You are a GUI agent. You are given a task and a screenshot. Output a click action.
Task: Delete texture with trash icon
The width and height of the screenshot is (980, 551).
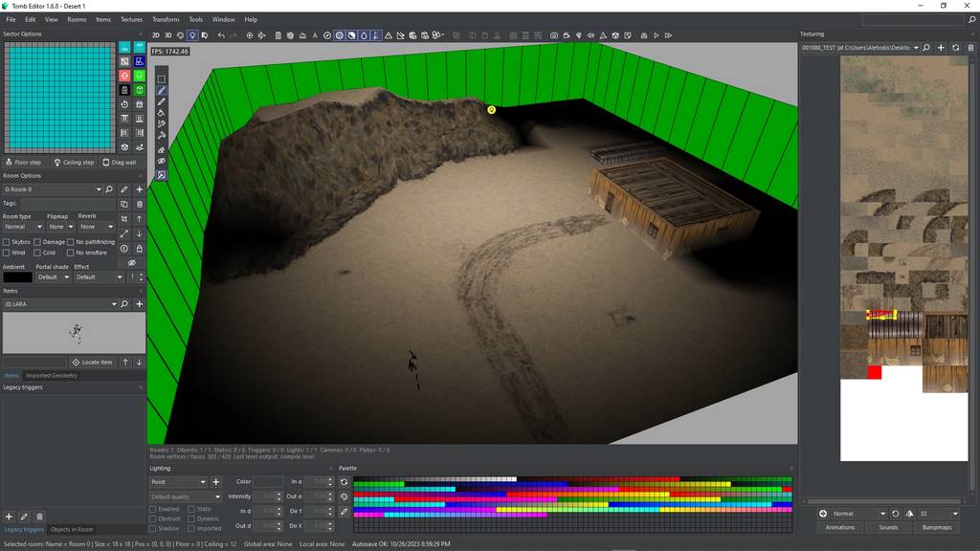969,47
